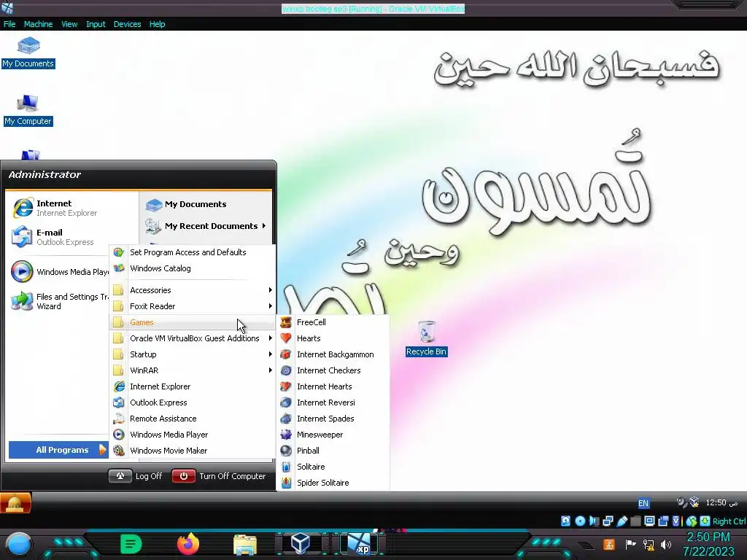Image resolution: width=747 pixels, height=560 pixels.
Task: Click the host green notes taskbar icon
Action: (131, 544)
